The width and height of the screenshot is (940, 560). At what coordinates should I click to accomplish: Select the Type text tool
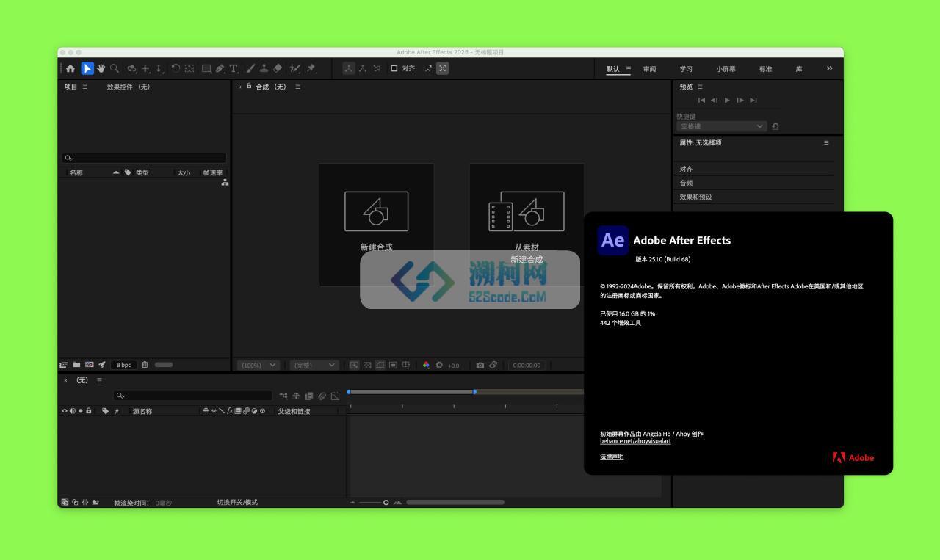pos(234,68)
